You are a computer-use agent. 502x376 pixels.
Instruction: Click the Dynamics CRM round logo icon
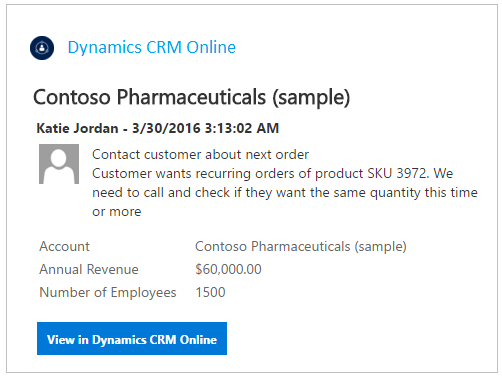(x=42, y=48)
